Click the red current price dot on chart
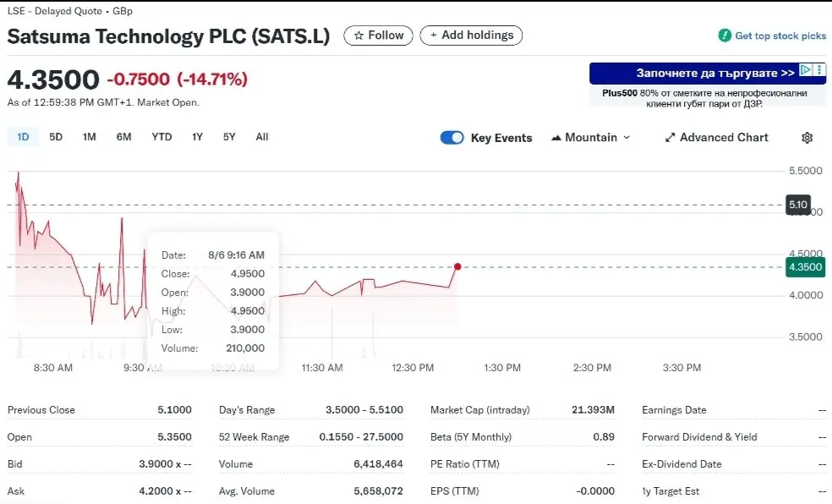Image resolution: width=832 pixels, height=504 pixels. pyautogui.click(x=457, y=266)
